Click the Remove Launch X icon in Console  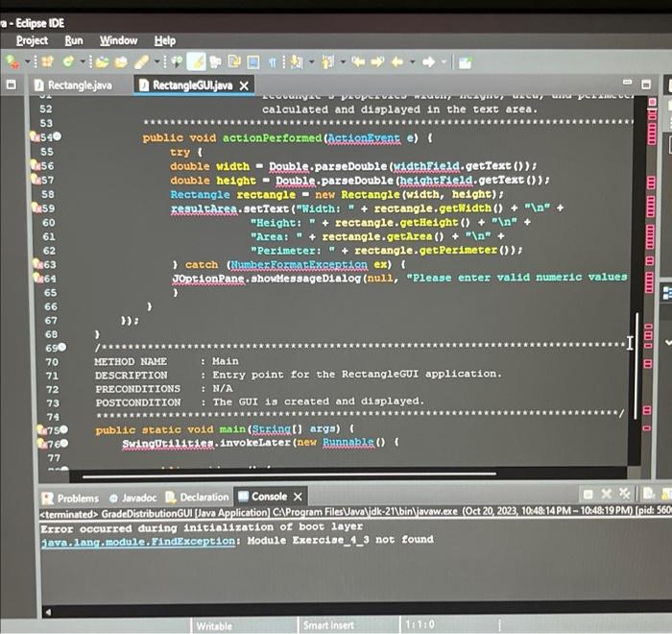[606, 494]
